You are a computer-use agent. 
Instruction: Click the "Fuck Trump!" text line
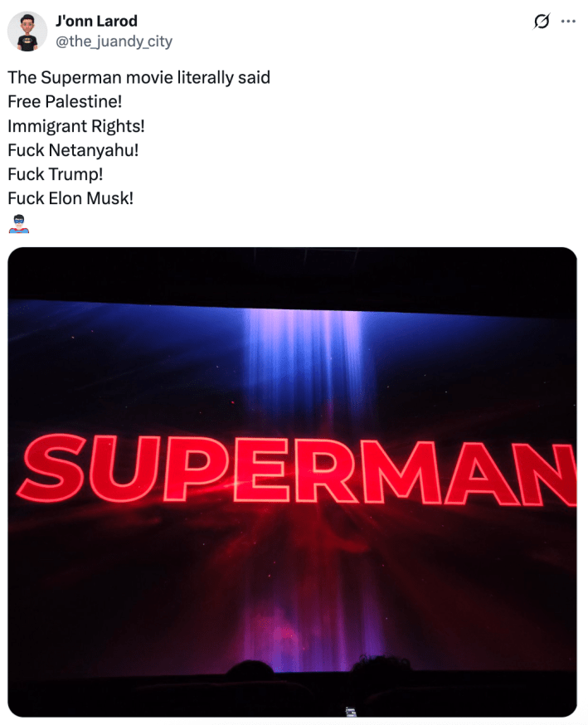click(x=56, y=174)
